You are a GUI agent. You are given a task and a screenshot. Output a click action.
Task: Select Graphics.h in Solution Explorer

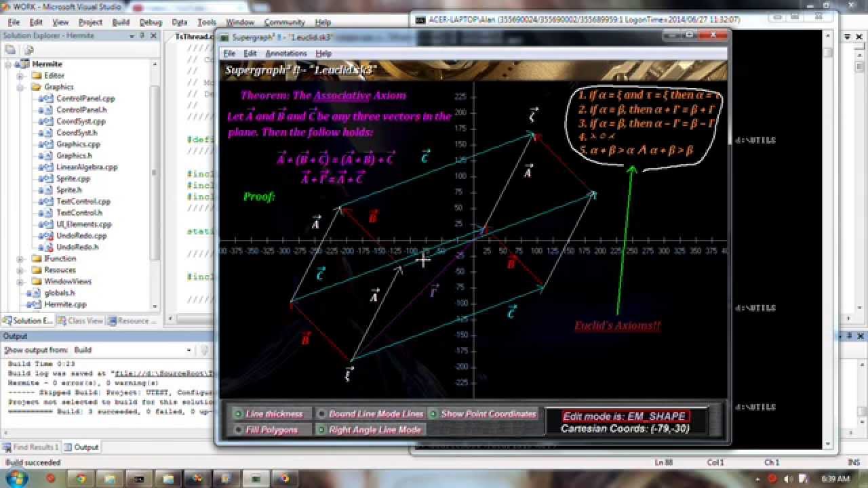(74, 155)
